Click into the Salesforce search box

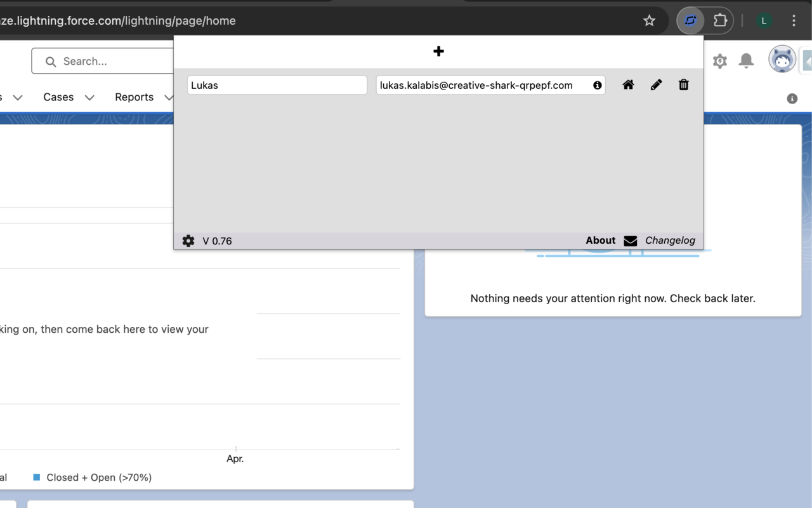[x=101, y=61]
